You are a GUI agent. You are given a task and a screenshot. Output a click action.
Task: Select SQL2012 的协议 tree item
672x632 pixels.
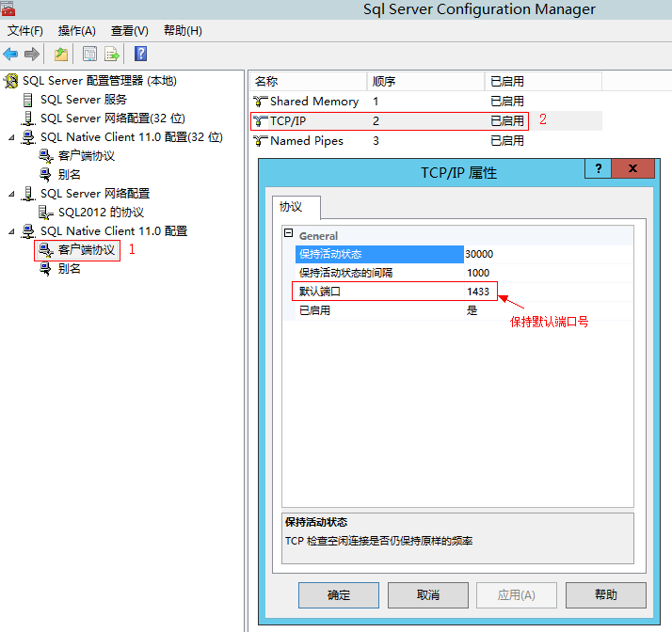(101, 212)
